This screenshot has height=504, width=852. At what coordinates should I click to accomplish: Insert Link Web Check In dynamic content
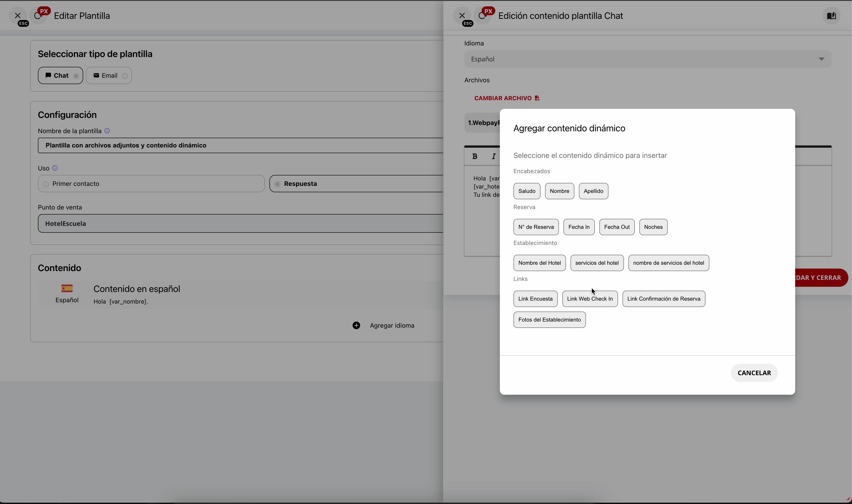tap(590, 299)
